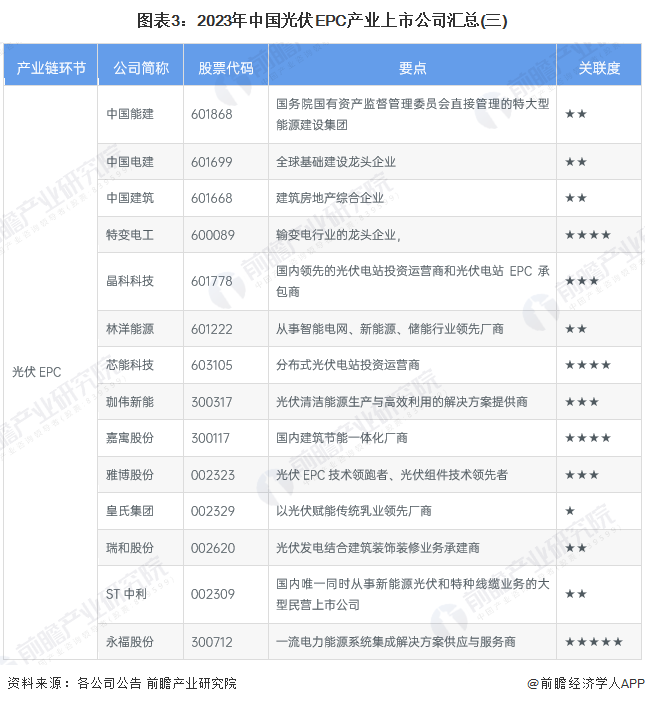
Task: Select company name ST 中利
Action: [x=126, y=594]
